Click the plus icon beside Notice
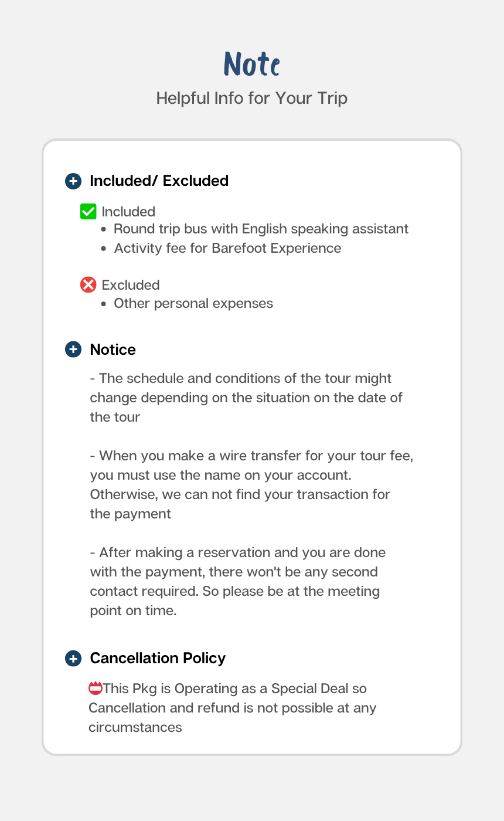The width and height of the screenshot is (504, 821). [73, 350]
